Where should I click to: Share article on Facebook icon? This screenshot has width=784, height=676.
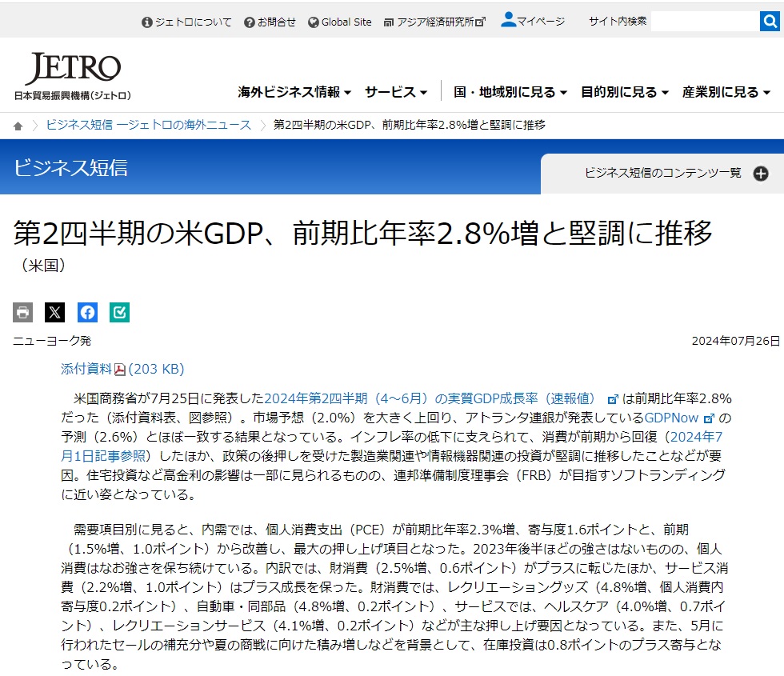click(87, 313)
